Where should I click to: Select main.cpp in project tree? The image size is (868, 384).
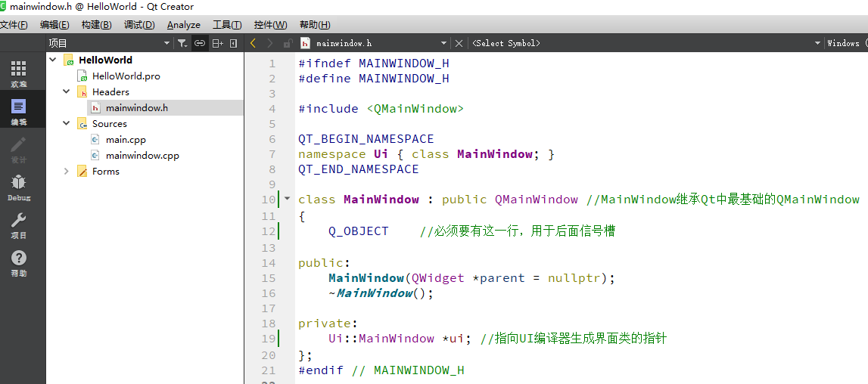[x=126, y=140]
